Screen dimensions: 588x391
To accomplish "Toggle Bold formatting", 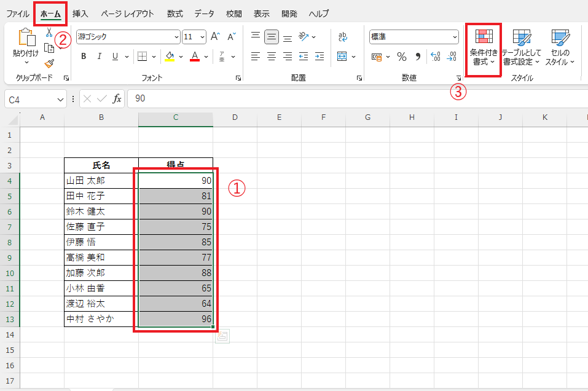I will tap(84, 57).
